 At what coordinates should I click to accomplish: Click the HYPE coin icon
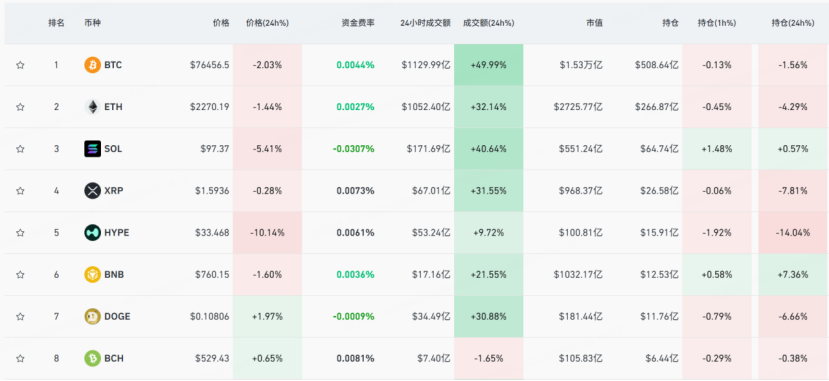[x=93, y=233]
